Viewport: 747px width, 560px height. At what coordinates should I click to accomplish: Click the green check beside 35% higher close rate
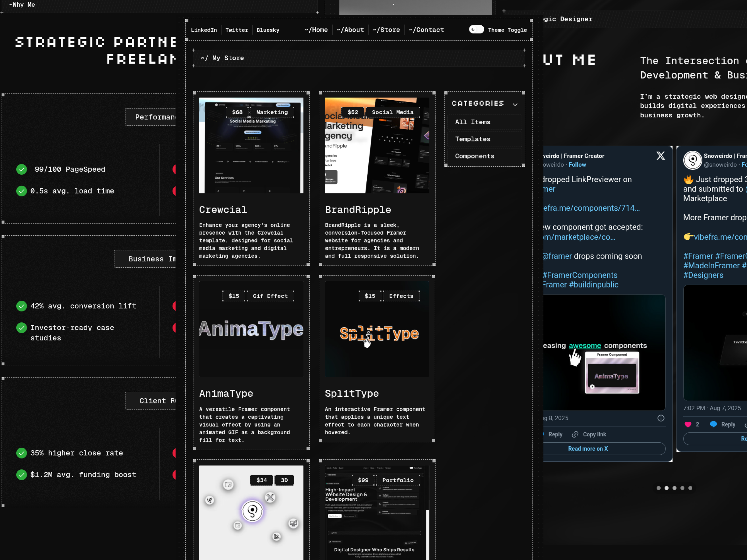pyautogui.click(x=22, y=453)
